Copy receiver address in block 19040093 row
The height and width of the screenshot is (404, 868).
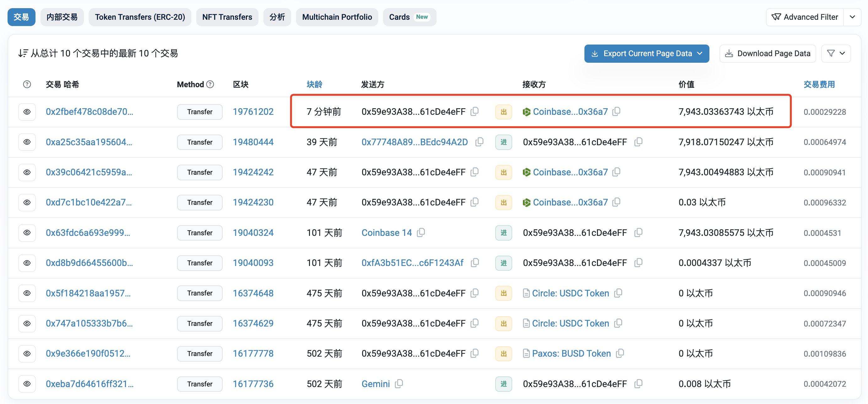[638, 263]
